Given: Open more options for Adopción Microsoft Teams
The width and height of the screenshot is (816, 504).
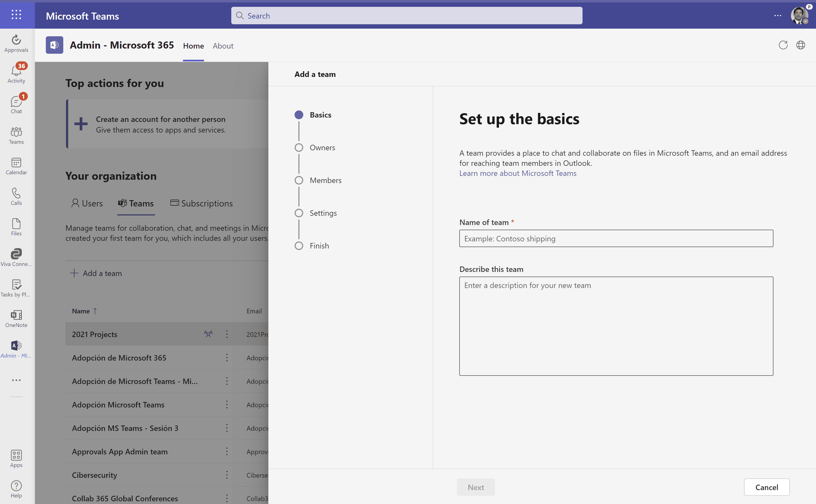Looking at the screenshot, I should click(x=227, y=404).
